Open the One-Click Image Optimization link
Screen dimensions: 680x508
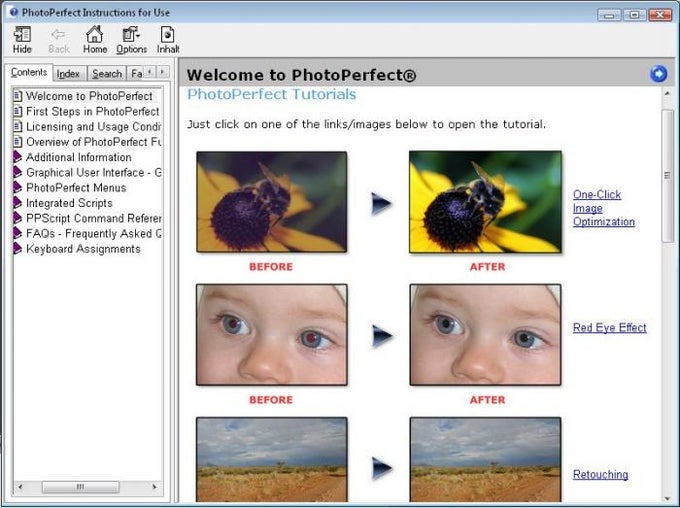coord(603,208)
